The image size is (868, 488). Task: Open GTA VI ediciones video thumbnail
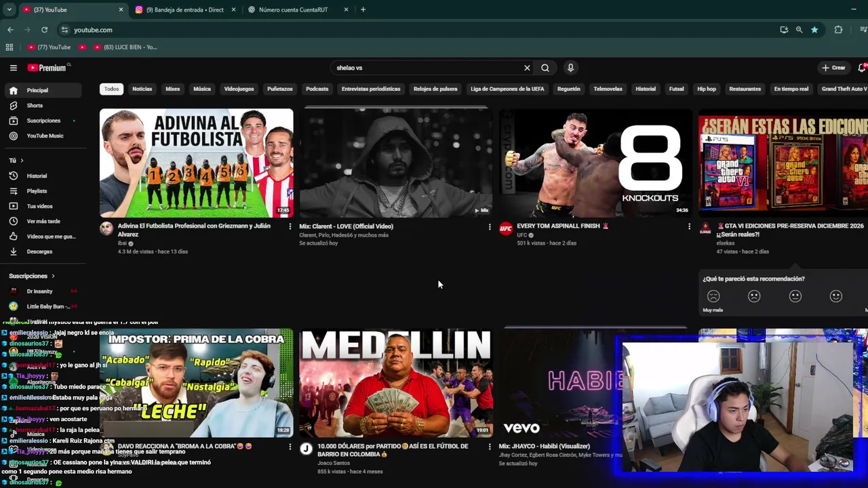[x=783, y=163]
